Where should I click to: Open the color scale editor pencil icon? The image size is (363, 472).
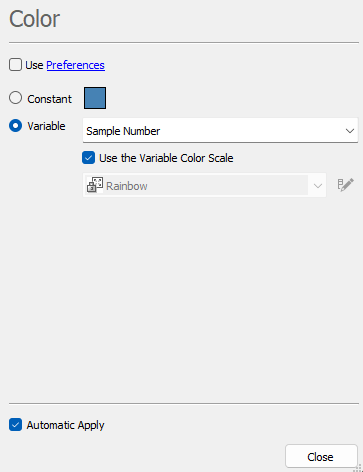(x=345, y=185)
